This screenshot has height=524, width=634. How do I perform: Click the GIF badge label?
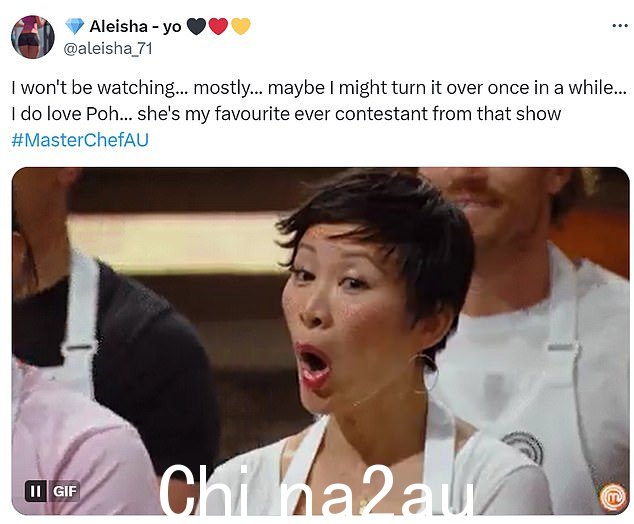[65, 491]
